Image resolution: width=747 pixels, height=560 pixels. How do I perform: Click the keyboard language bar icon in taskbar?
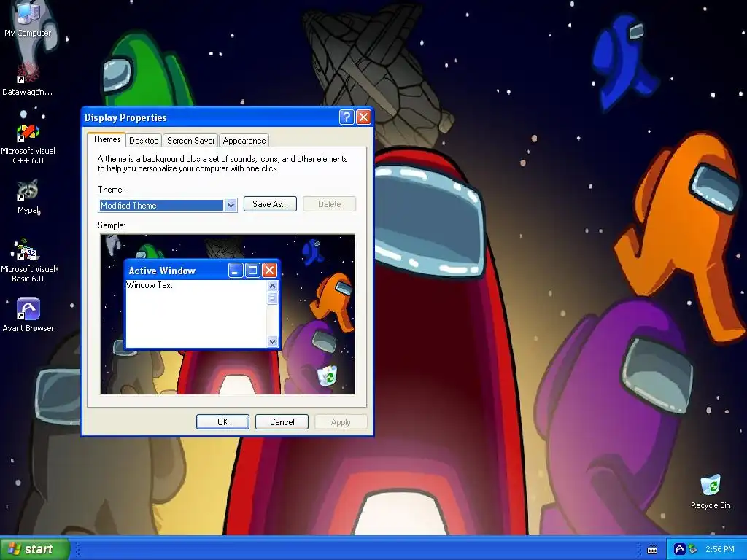652,550
